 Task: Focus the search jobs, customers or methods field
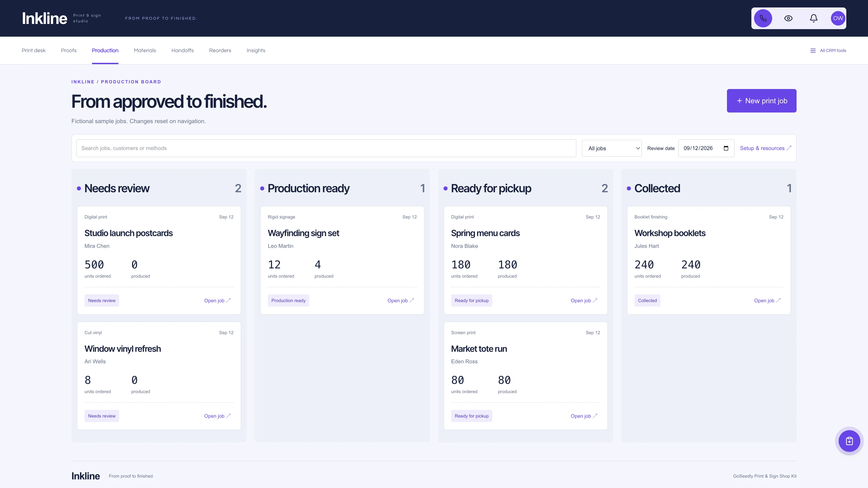click(x=326, y=148)
